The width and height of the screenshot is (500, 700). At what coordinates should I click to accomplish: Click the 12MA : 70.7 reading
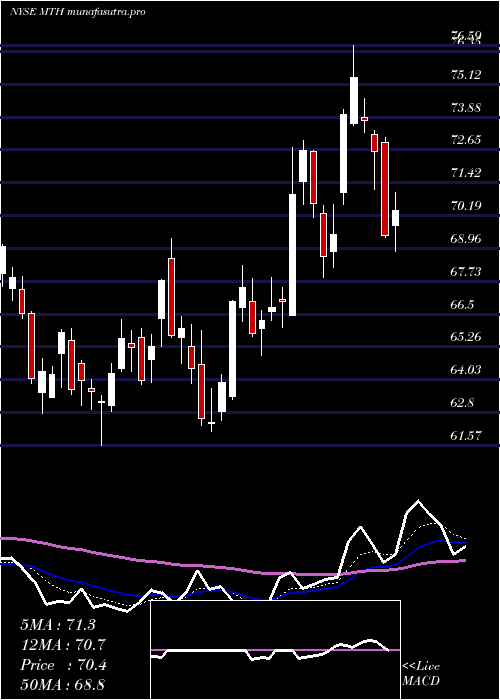(63, 645)
